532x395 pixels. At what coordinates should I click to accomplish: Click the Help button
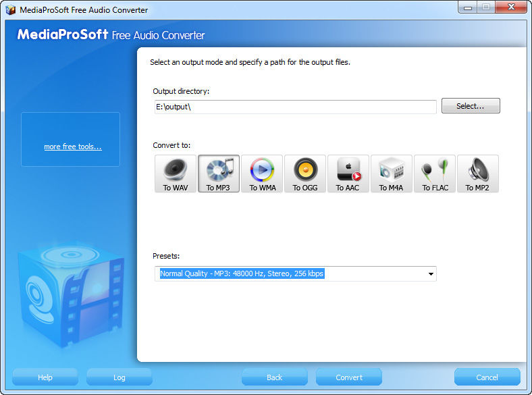(x=45, y=377)
